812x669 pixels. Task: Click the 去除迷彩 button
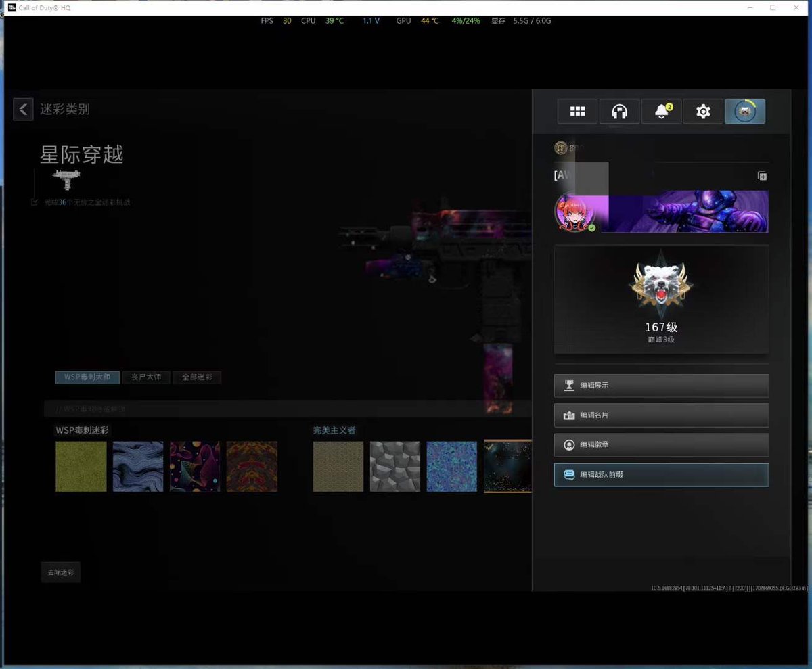(x=60, y=572)
